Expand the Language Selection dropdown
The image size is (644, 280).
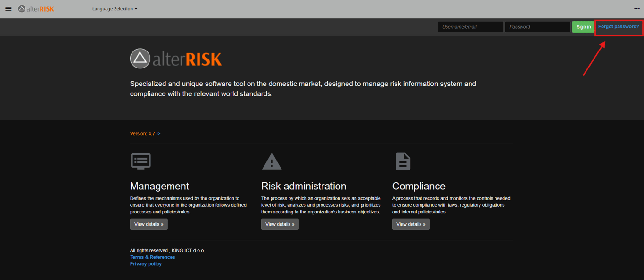point(115,9)
